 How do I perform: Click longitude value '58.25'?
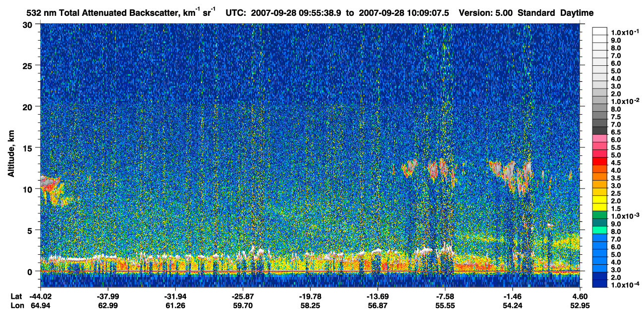click(310, 306)
